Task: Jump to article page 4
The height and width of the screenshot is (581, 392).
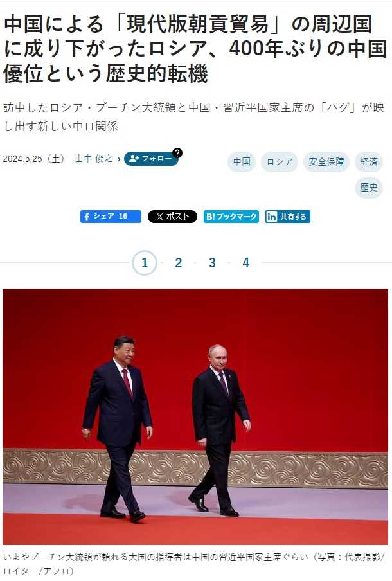Action: (245, 263)
